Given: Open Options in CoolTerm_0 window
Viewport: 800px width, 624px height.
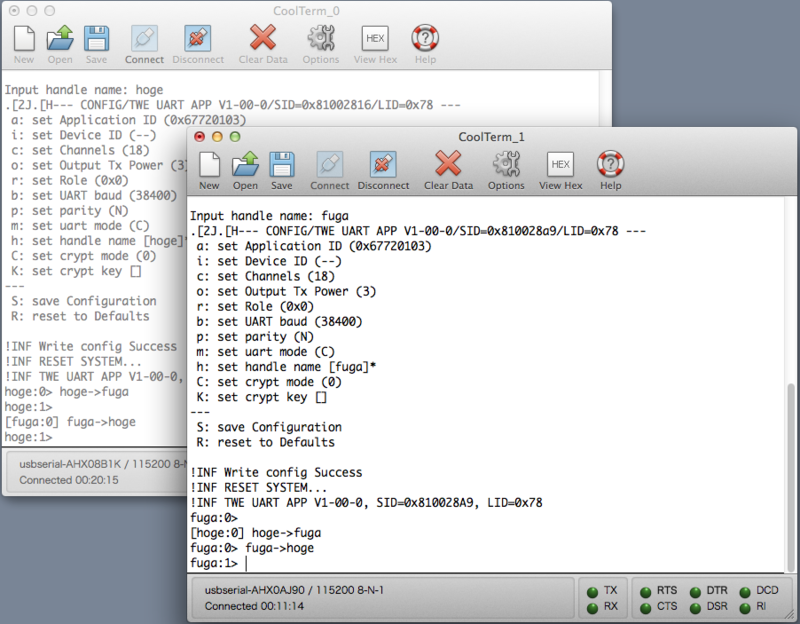Looking at the screenshot, I should 321,38.
